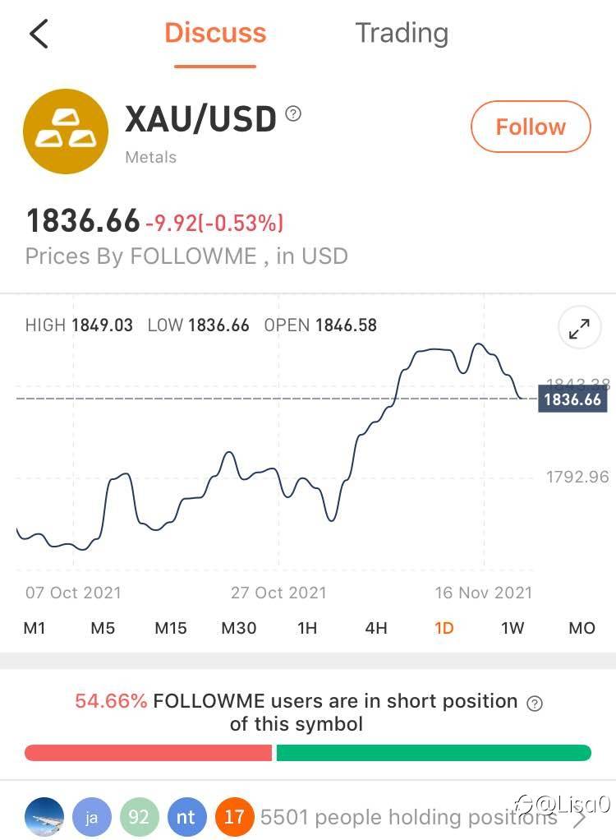Switch to the Discuss tab
Image resolution: width=616 pixels, height=840 pixels.
pos(215,33)
